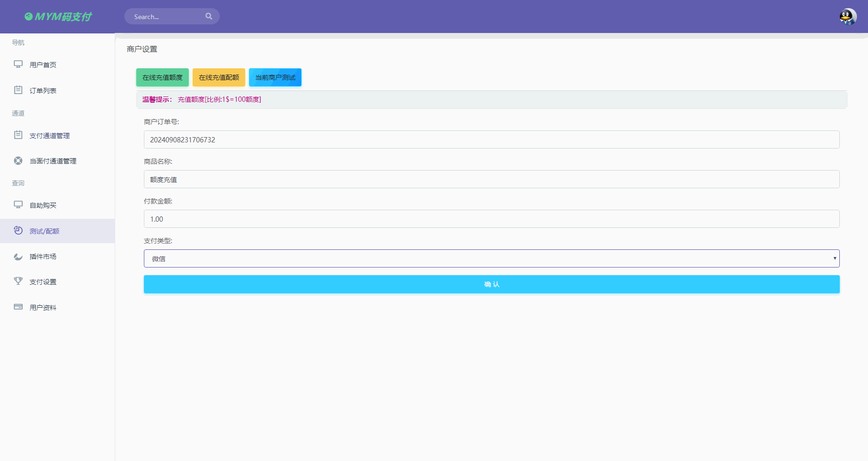Focus the 付款金额 input field

[x=491, y=219]
